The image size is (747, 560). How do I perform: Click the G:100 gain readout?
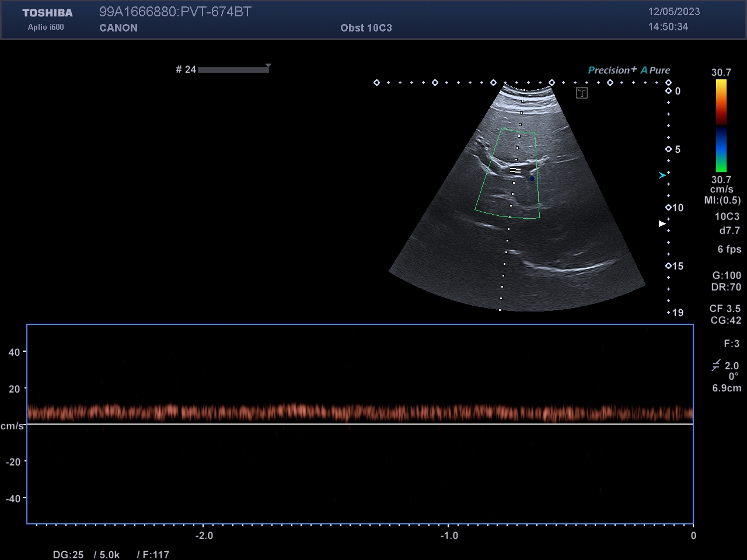pyautogui.click(x=726, y=275)
